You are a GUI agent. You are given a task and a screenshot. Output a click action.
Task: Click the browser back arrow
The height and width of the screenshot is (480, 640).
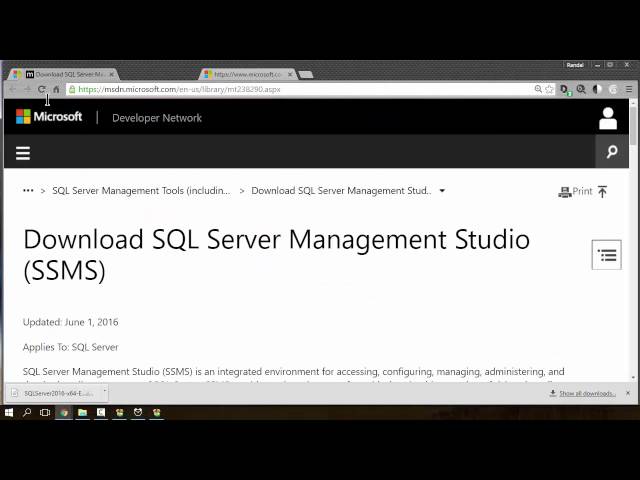(x=13, y=89)
